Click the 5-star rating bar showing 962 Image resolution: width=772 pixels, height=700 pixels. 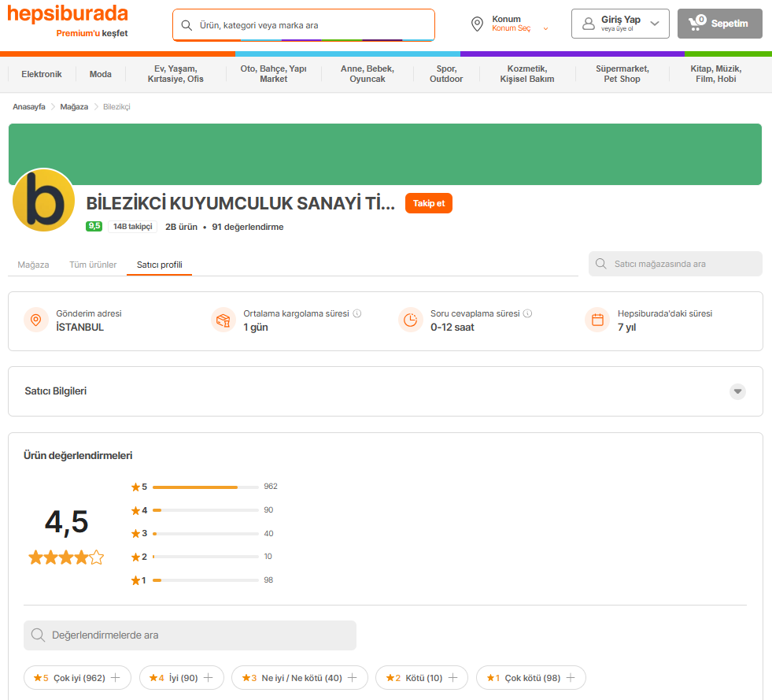tap(205, 487)
